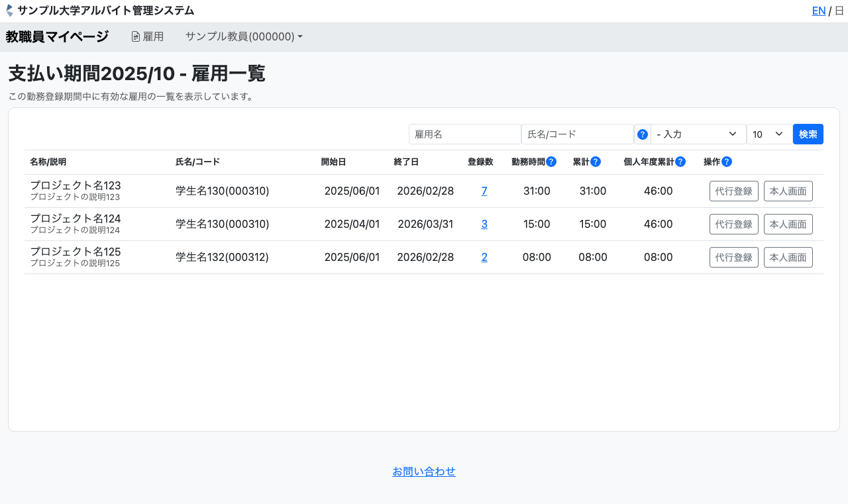Click help icon next to 勤務時間 header
848x504 pixels.
[551, 162]
